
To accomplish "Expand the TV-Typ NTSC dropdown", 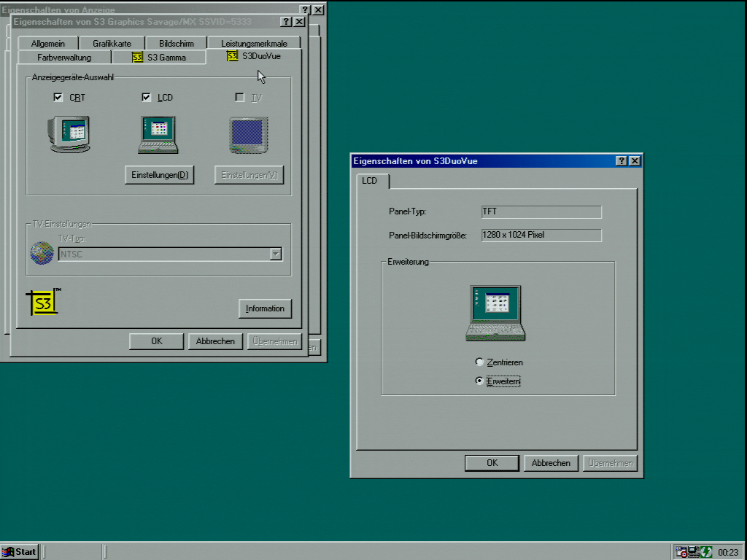I will pyautogui.click(x=275, y=254).
